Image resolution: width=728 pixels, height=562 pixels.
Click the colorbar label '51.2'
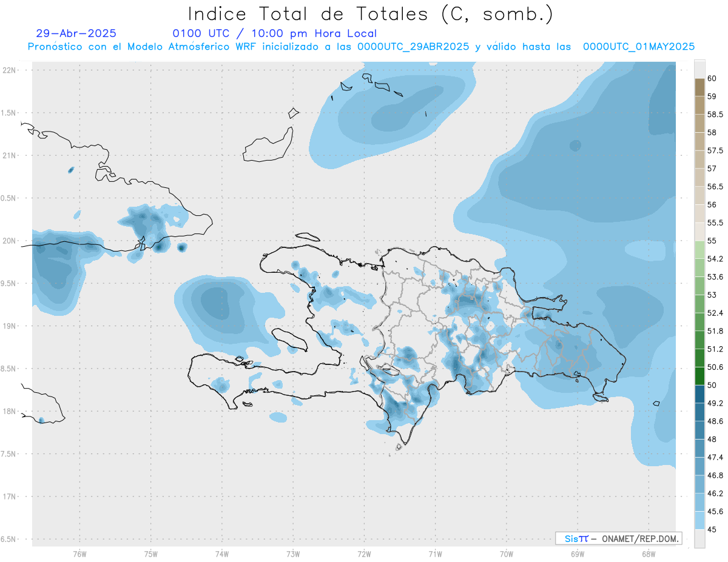[715, 349]
